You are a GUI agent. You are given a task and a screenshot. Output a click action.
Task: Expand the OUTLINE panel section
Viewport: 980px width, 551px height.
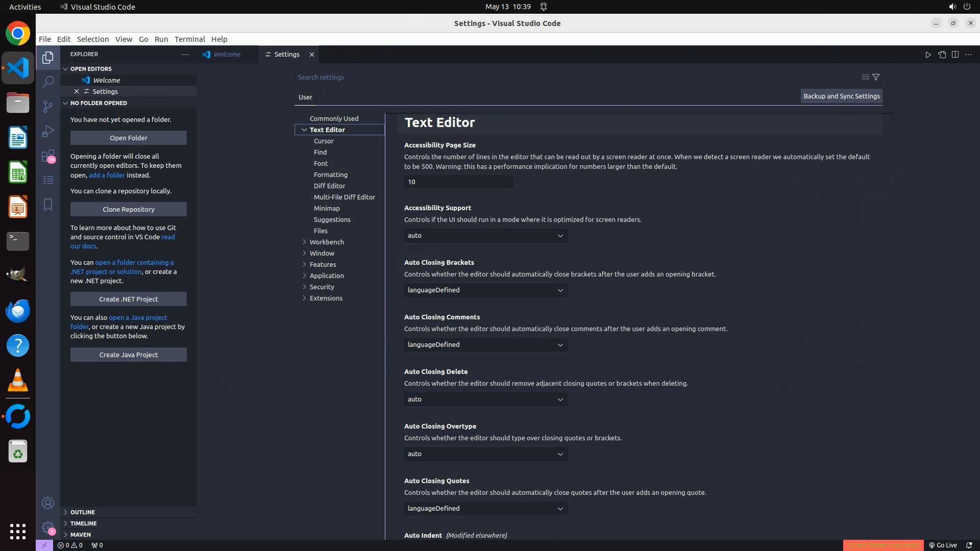click(x=83, y=512)
